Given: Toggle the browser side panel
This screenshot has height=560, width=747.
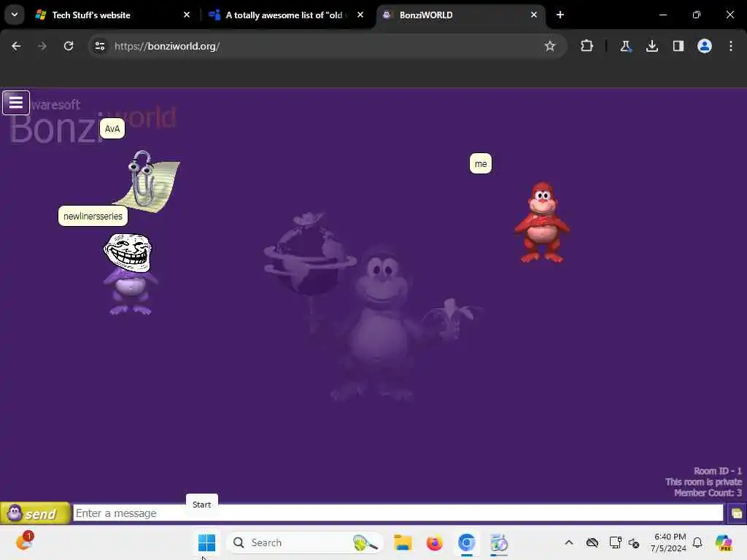Looking at the screenshot, I should (x=678, y=46).
